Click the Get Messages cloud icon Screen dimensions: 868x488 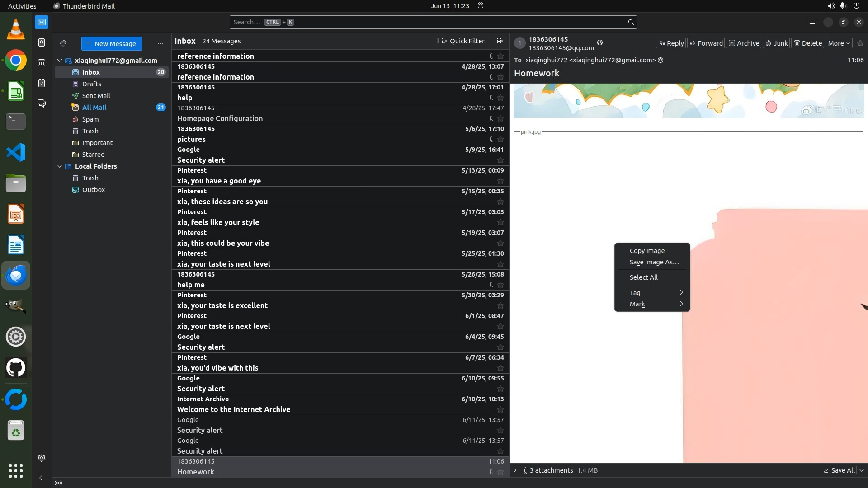click(x=63, y=43)
